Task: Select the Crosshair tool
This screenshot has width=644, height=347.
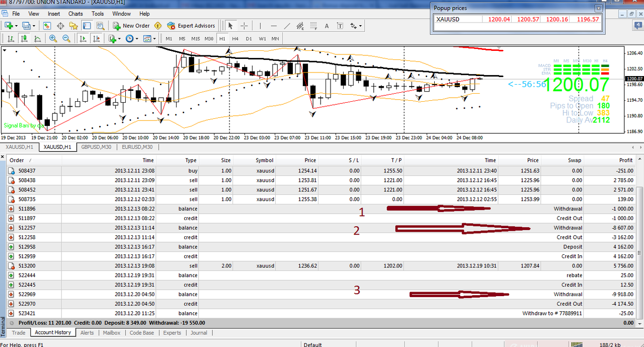Action: [244, 26]
